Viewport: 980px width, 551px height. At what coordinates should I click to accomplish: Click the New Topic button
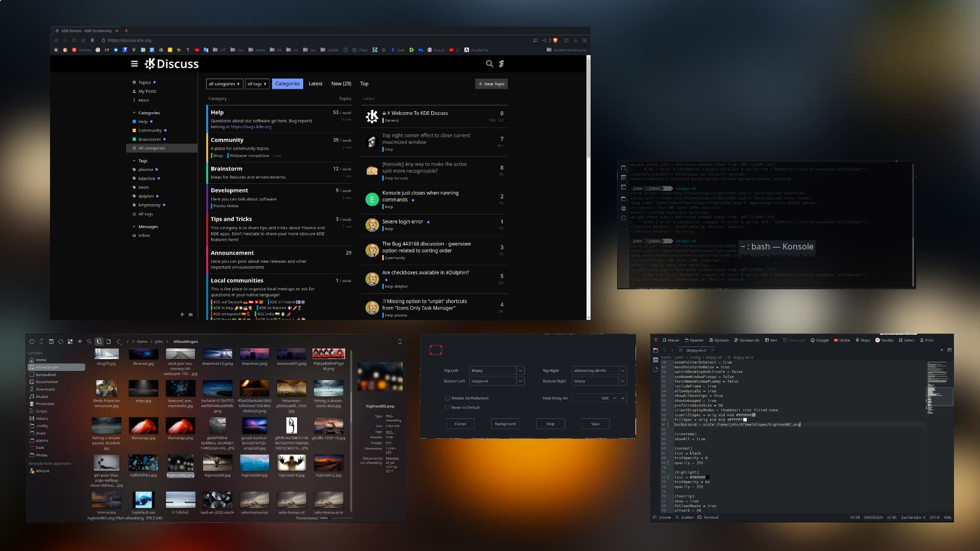492,84
